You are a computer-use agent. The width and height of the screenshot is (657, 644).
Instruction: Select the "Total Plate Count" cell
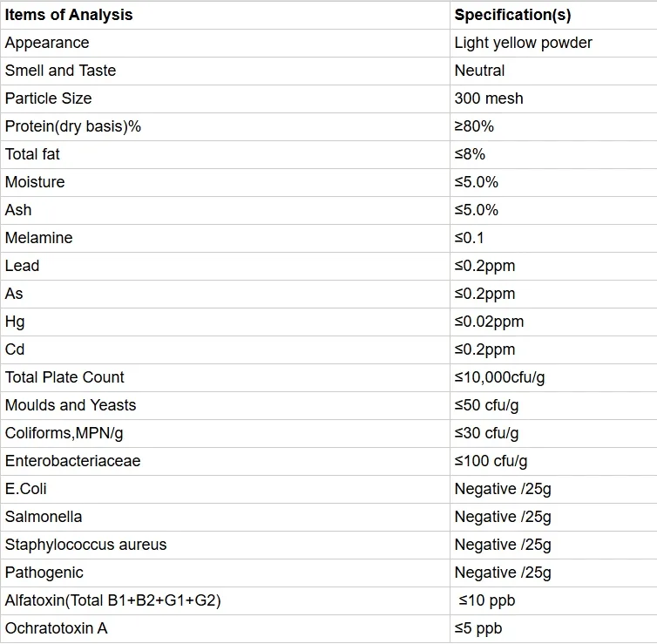point(64,377)
